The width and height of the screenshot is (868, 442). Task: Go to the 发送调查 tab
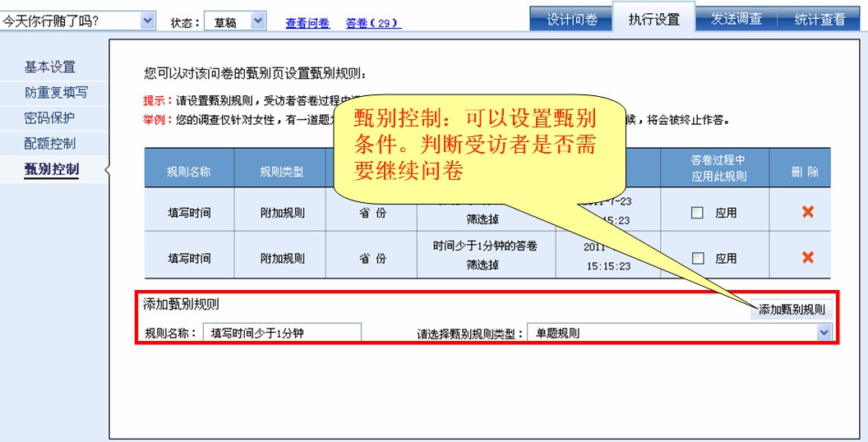[x=736, y=20]
